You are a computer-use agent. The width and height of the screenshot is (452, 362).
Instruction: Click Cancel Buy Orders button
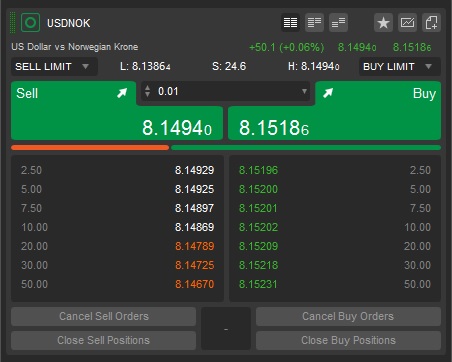[x=348, y=316]
